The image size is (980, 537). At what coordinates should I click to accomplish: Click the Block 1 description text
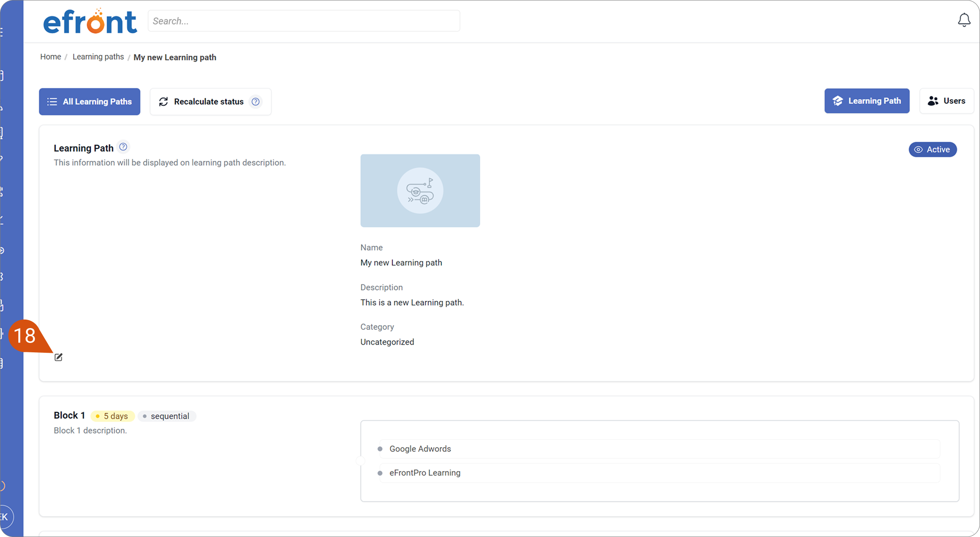tap(90, 431)
